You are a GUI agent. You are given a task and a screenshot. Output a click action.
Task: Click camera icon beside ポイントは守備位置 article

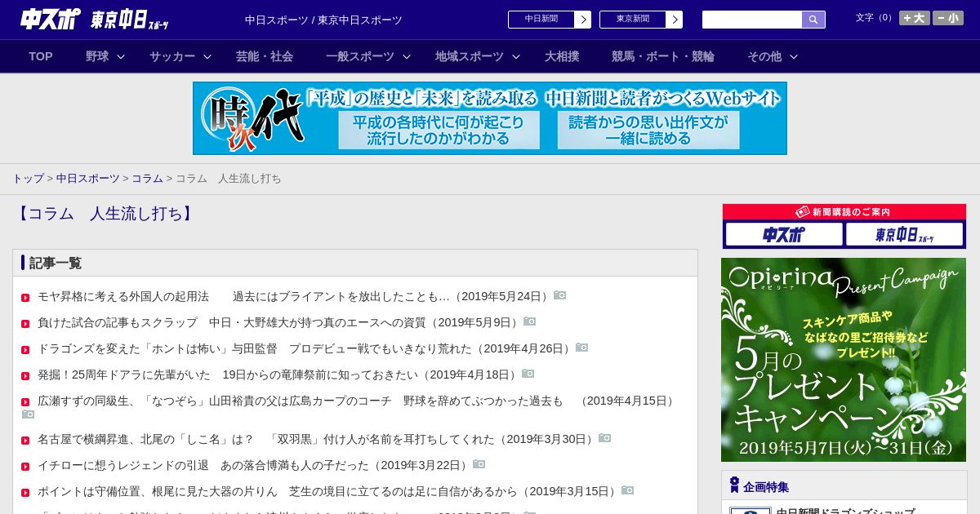point(627,490)
